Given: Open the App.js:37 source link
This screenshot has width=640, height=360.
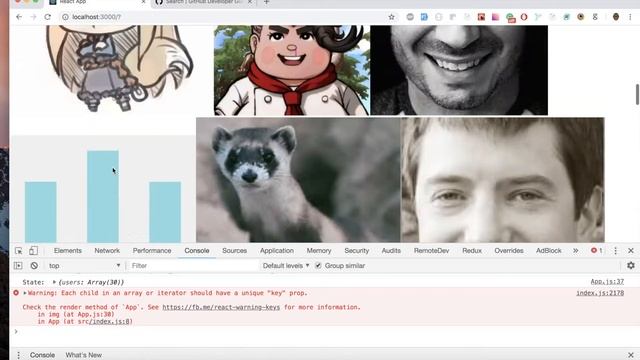Looking at the screenshot, I should [x=607, y=282].
